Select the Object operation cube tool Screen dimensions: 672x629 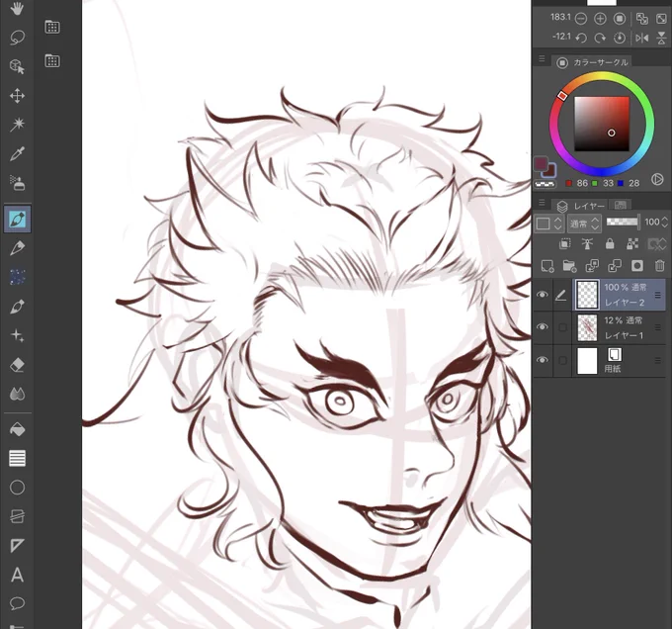pyautogui.click(x=17, y=66)
